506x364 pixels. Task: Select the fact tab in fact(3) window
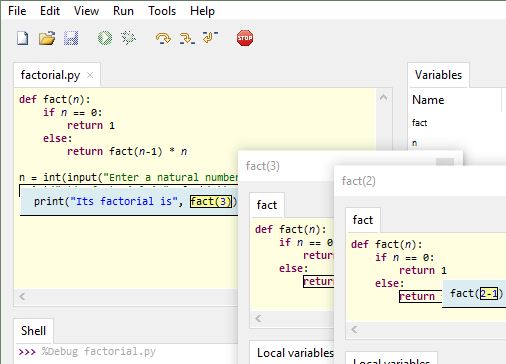(267, 205)
